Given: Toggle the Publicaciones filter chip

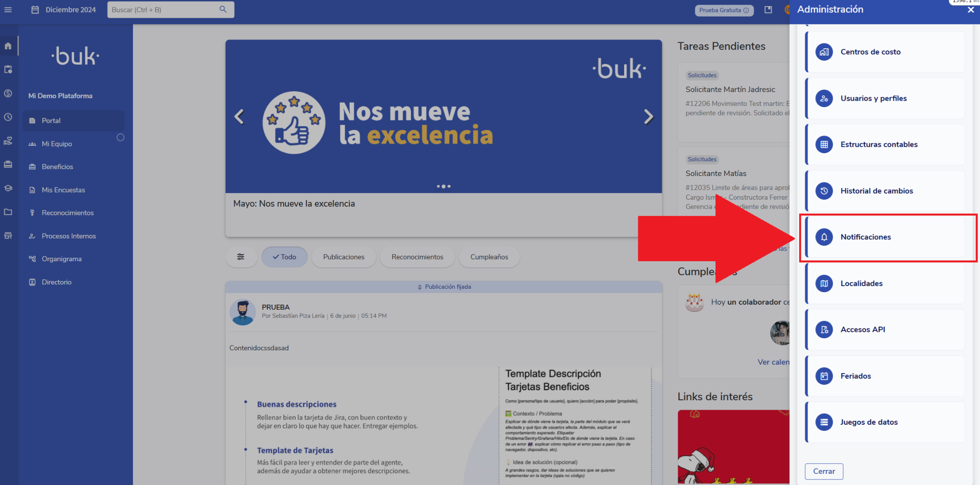Looking at the screenshot, I should 343,257.
